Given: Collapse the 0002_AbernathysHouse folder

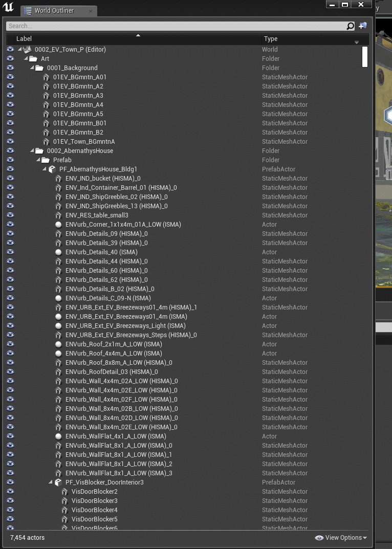Looking at the screenshot, I should click(x=32, y=151).
